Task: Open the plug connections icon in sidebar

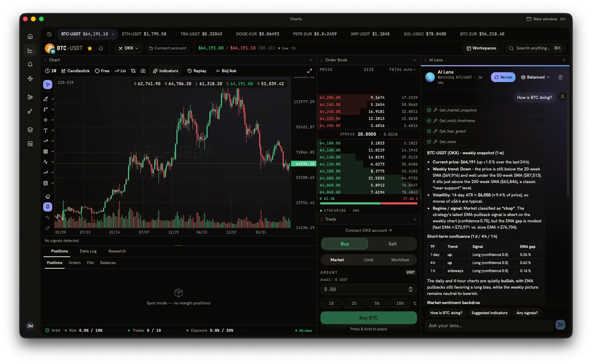Action: [30, 112]
